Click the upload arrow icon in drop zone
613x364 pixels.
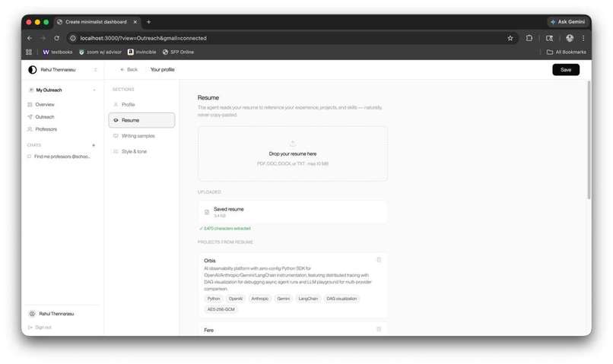pos(292,144)
